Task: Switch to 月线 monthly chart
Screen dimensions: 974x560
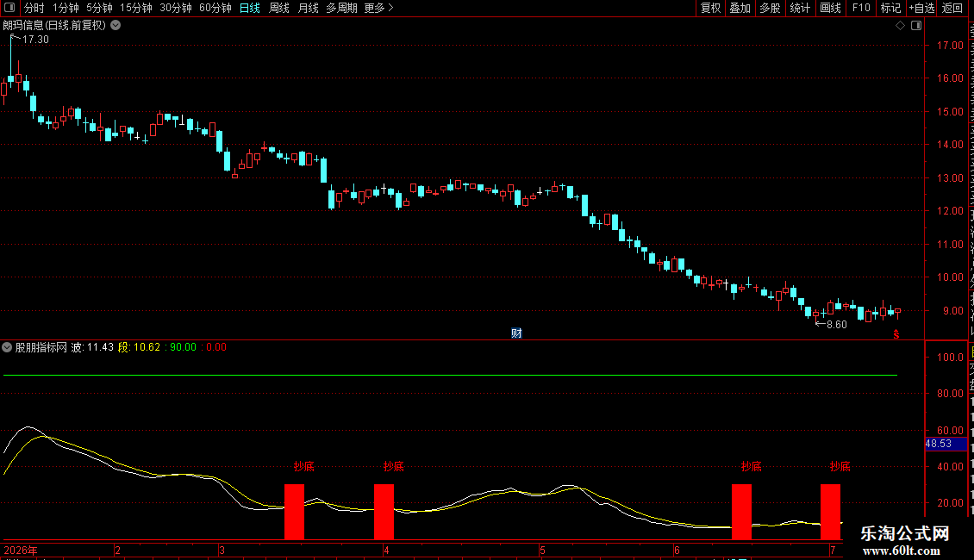Action: click(x=308, y=8)
